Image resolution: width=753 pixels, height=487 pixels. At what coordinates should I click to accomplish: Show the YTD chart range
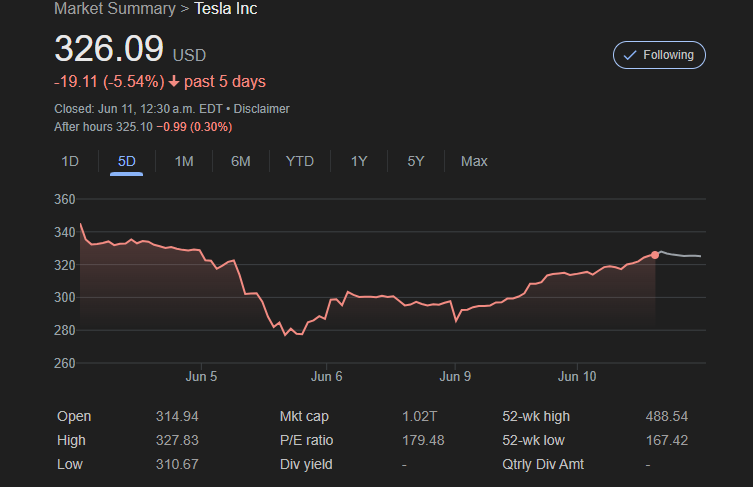300,161
